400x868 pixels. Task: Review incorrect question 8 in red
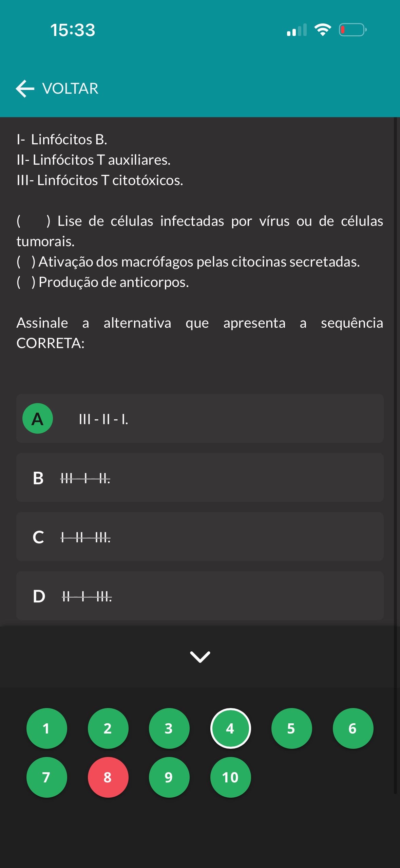click(108, 777)
